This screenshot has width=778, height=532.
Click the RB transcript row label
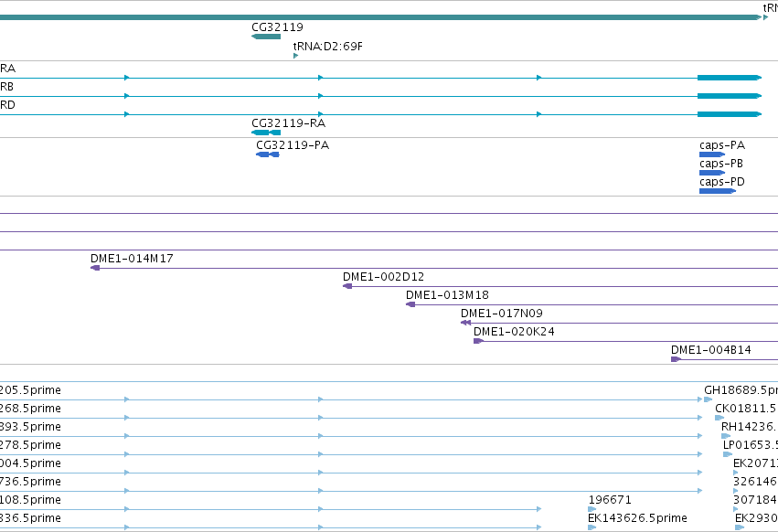pos(6,86)
